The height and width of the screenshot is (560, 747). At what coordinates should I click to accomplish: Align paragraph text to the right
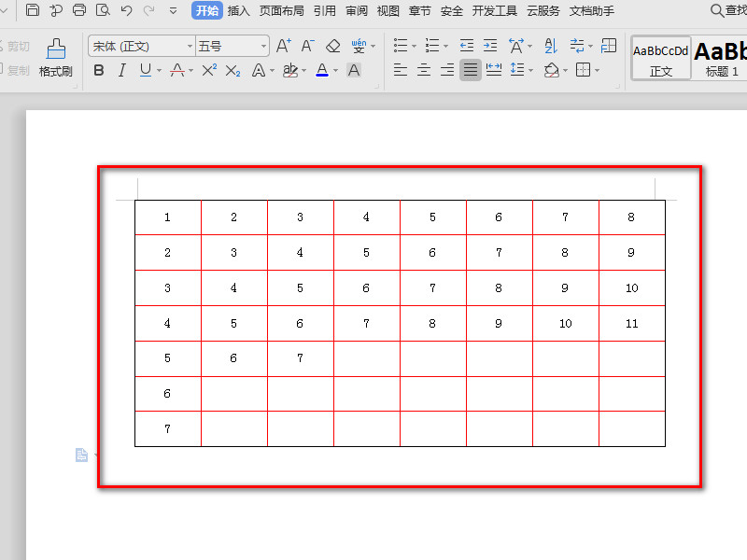coord(447,71)
